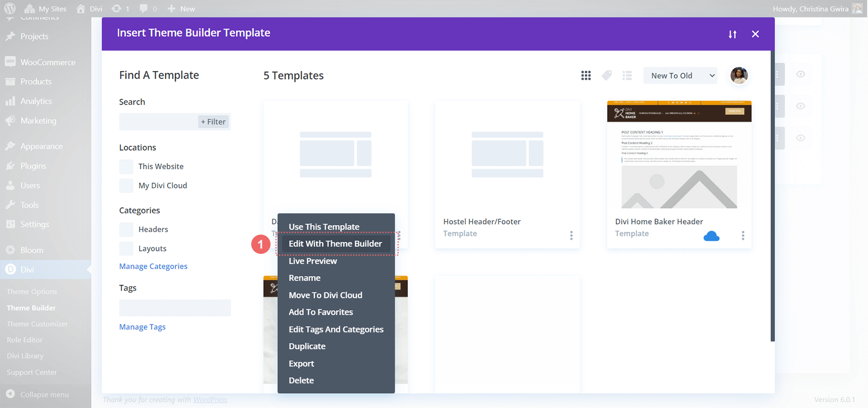Screen dimensions: 868x408
Task: Open options menu for Divi Home Baker Header
Action: tap(743, 236)
